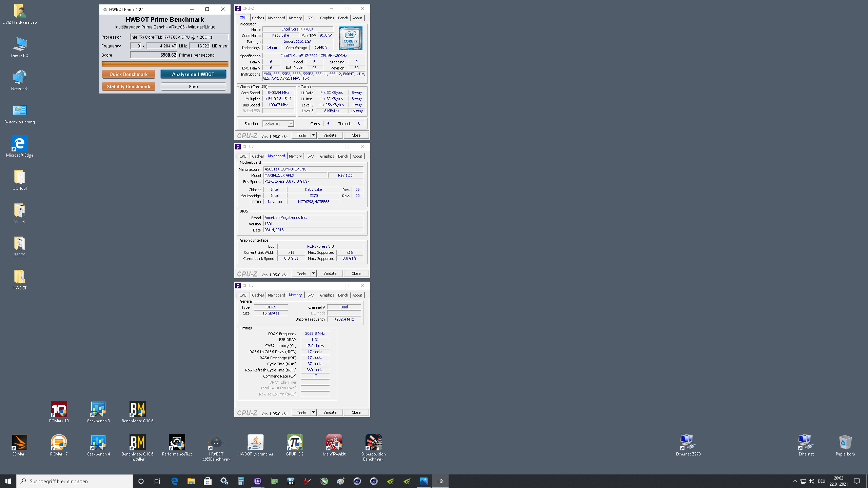
Task: Click the taskbar search box
Action: 75,481
